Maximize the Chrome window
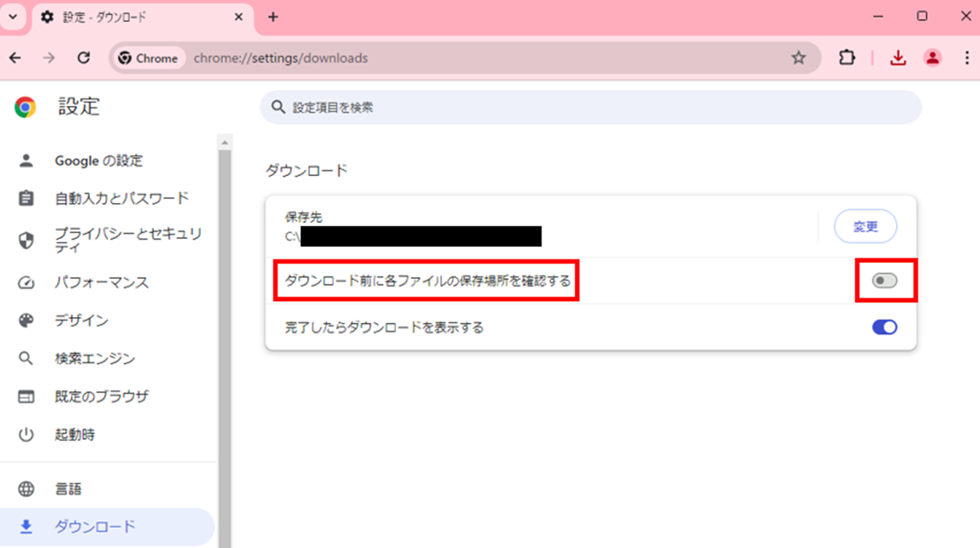 point(922,16)
